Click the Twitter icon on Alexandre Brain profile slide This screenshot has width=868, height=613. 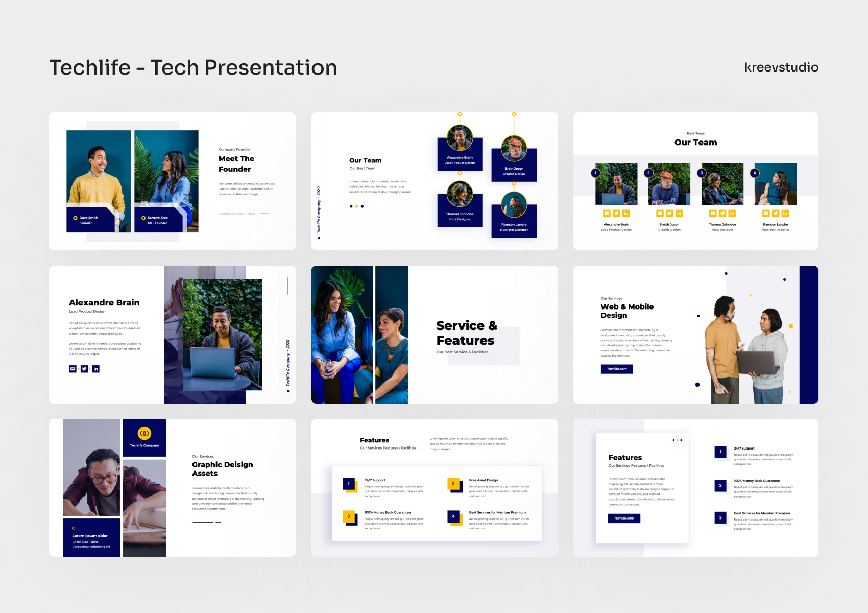tap(84, 369)
